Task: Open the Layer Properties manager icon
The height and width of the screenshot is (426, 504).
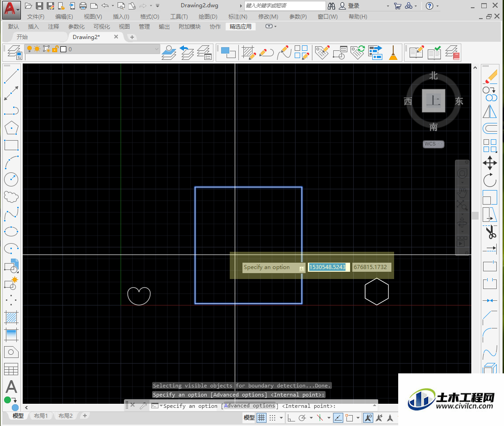Action: tap(15, 52)
